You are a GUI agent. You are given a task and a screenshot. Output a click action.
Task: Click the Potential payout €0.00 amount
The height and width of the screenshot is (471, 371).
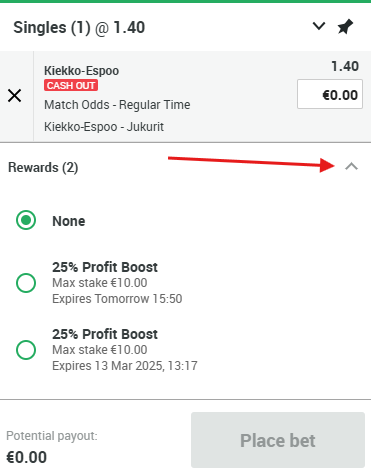(x=26, y=457)
